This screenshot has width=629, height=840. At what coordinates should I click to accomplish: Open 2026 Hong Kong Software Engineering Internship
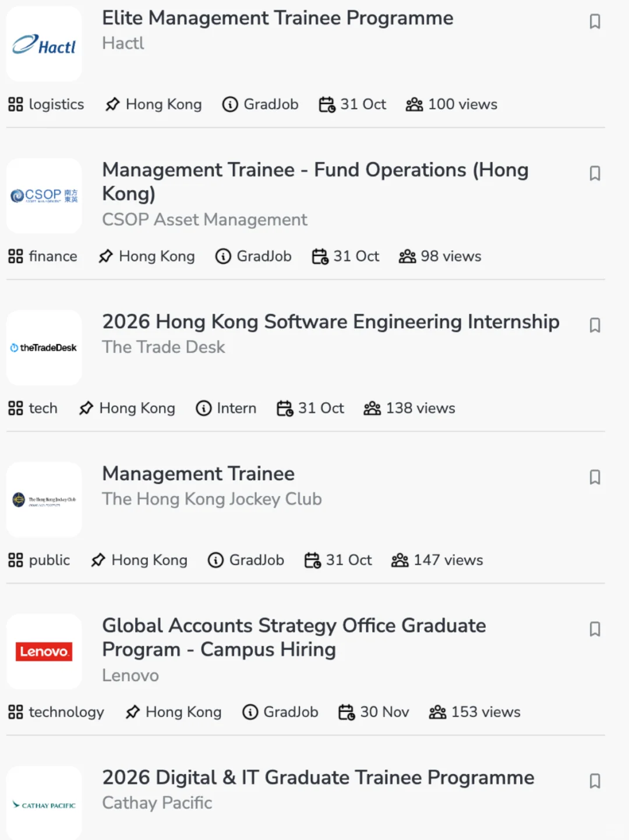(331, 322)
